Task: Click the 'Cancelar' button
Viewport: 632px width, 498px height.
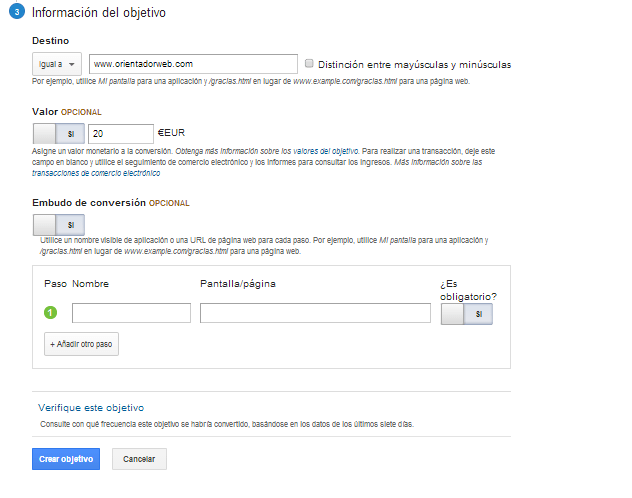Action: click(139, 459)
